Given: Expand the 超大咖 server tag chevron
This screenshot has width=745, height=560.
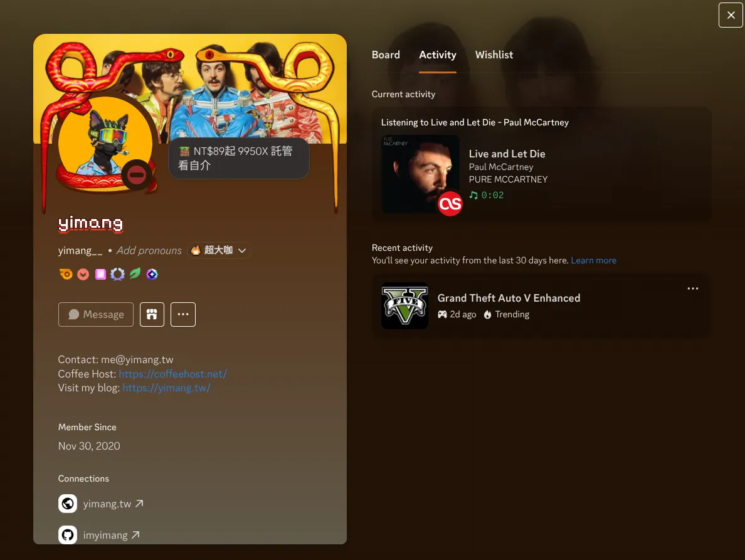Looking at the screenshot, I should tap(242, 250).
